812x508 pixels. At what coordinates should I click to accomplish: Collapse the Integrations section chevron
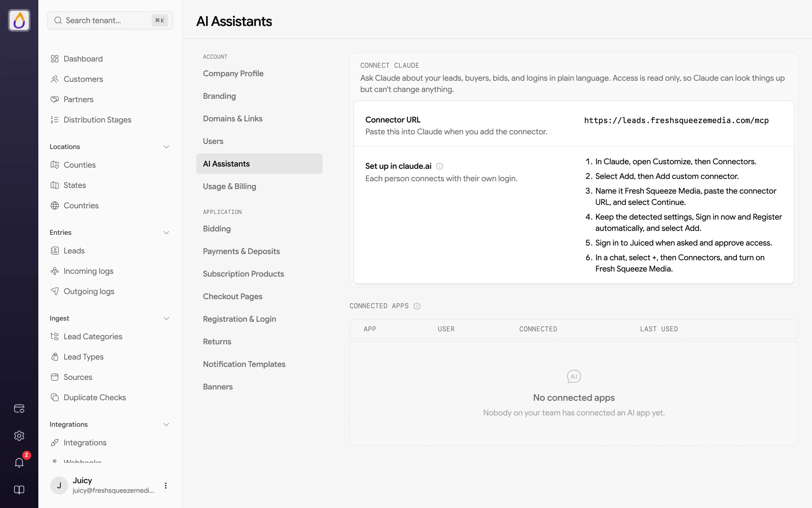pos(166,424)
